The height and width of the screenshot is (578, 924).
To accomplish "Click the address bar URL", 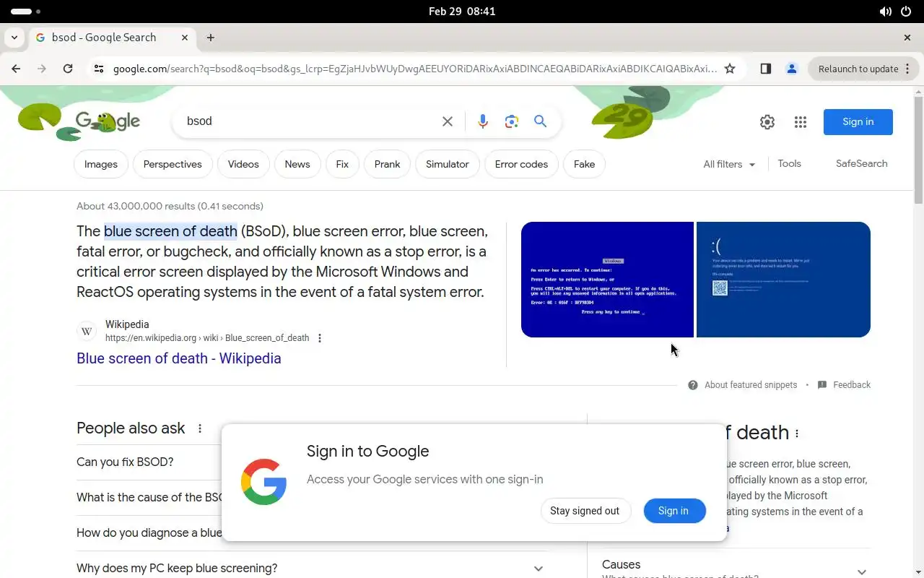I will pos(415,69).
